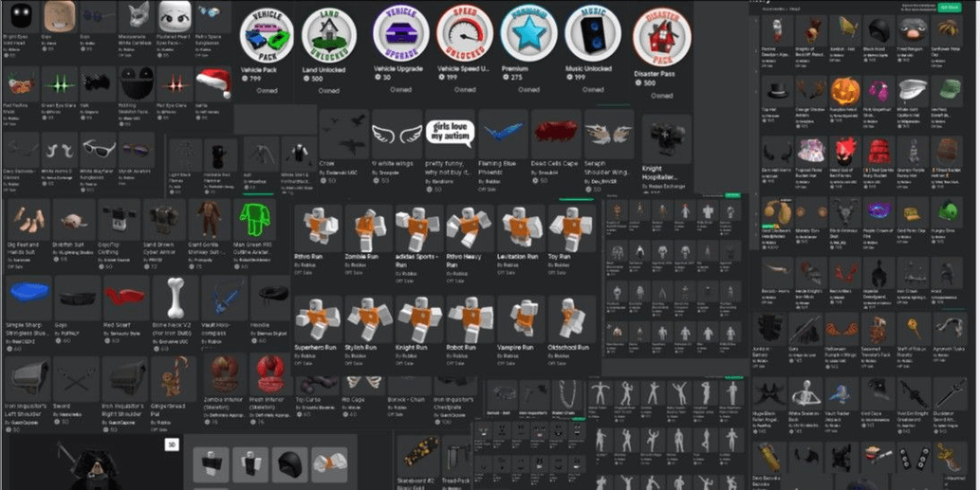Image resolution: width=980 pixels, height=490 pixels.
Task: Select the black hood in avatar outfit row
Action: (290, 464)
